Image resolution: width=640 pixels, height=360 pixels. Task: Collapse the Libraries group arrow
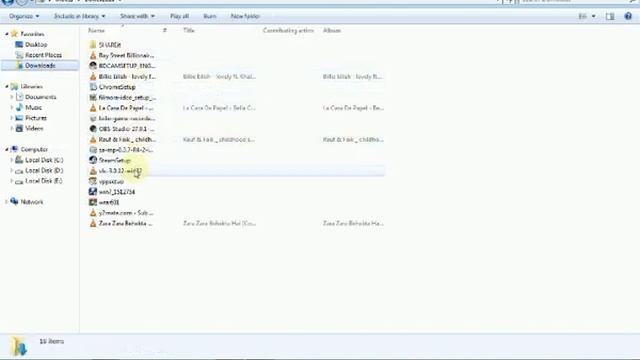pyautogui.click(x=7, y=87)
